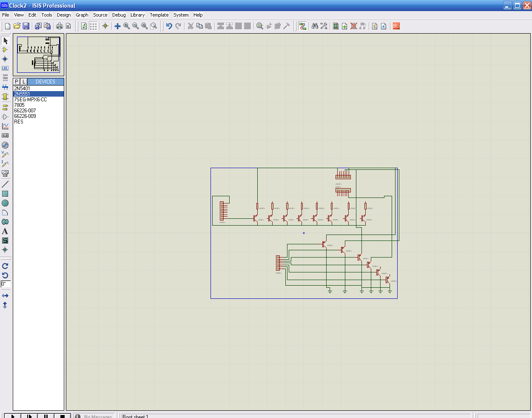The image size is (532, 418).
Task: Choose the Component mode tool
Action: click(x=5, y=50)
